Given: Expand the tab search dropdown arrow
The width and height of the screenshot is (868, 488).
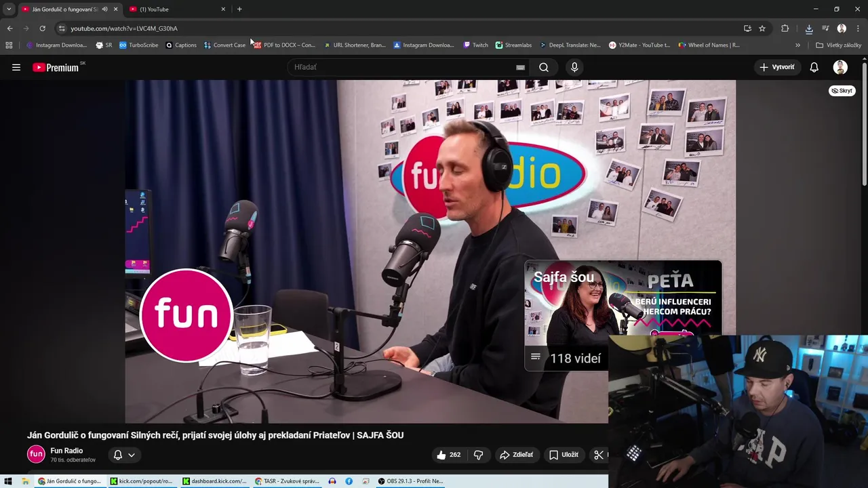Looking at the screenshot, I should [x=9, y=9].
